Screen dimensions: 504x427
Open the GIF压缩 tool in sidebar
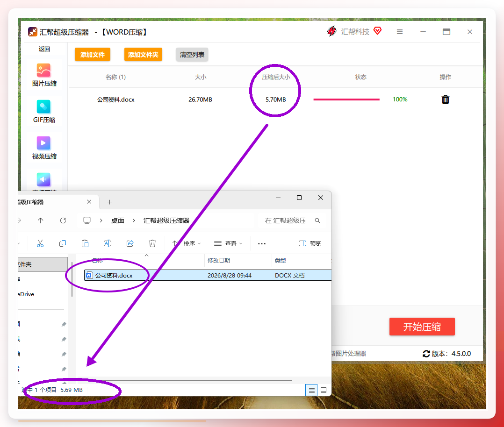(44, 111)
